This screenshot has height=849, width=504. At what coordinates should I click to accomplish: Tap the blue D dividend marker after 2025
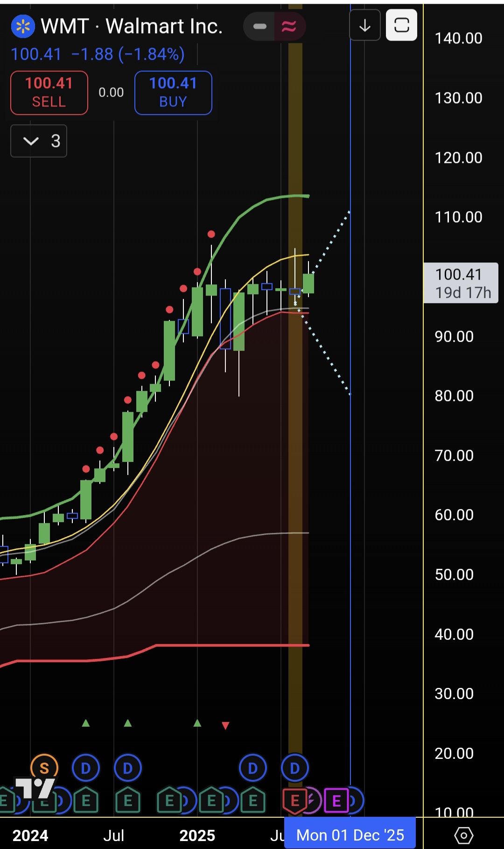click(x=253, y=768)
